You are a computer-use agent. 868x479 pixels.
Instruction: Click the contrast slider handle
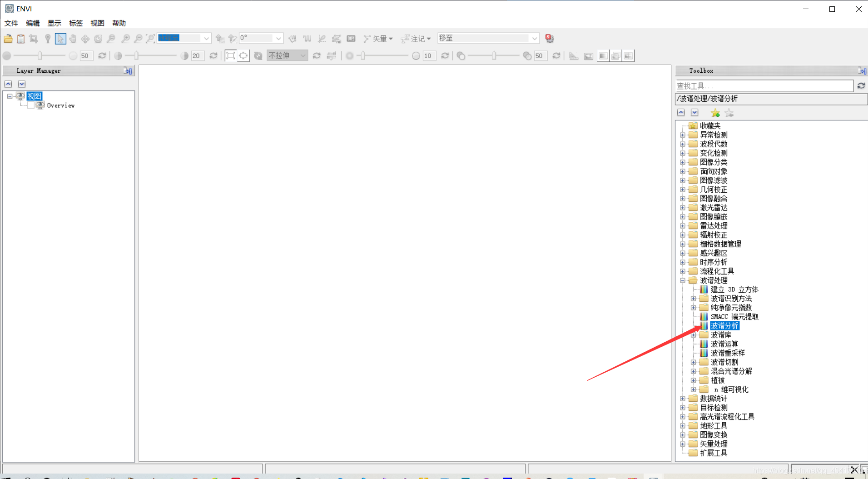click(x=136, y=55)
